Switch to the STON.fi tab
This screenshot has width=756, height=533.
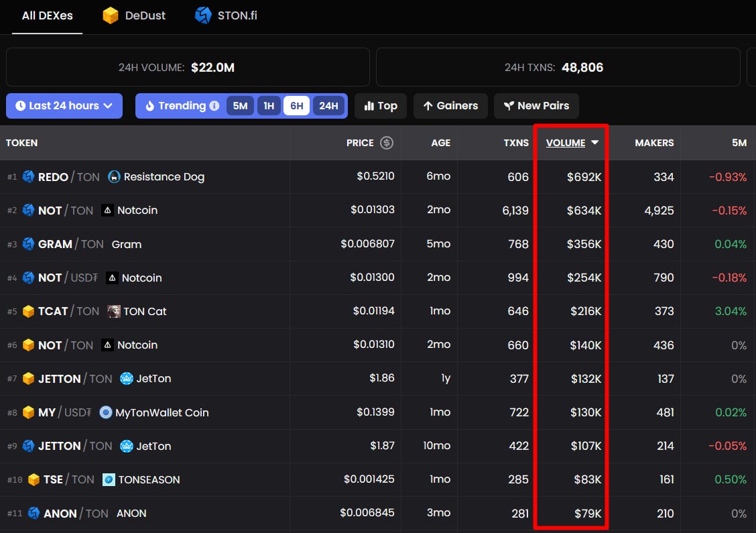coord(226,15)
